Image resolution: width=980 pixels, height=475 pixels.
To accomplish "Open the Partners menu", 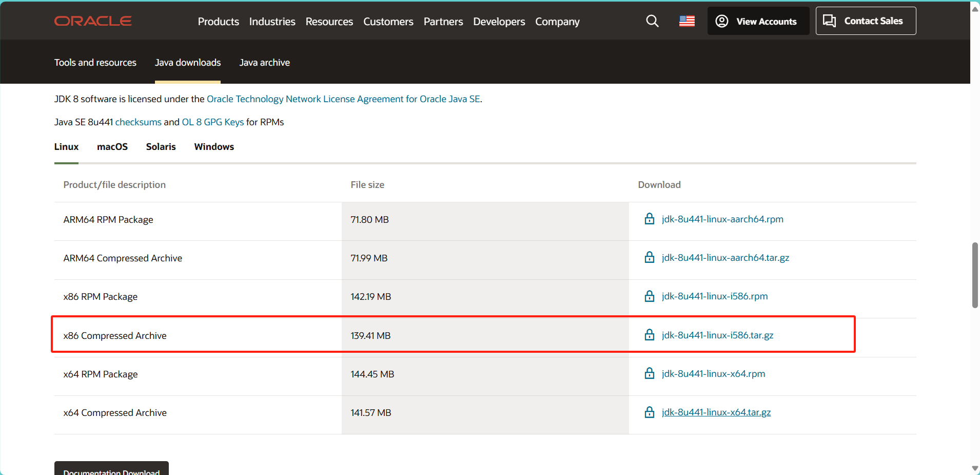I will (443, 22).
